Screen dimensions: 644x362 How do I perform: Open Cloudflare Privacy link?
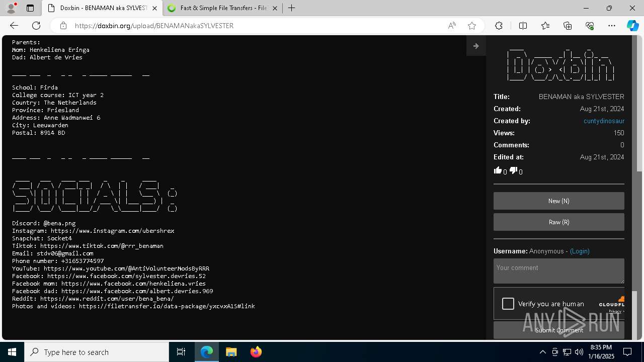coord(615,312)
